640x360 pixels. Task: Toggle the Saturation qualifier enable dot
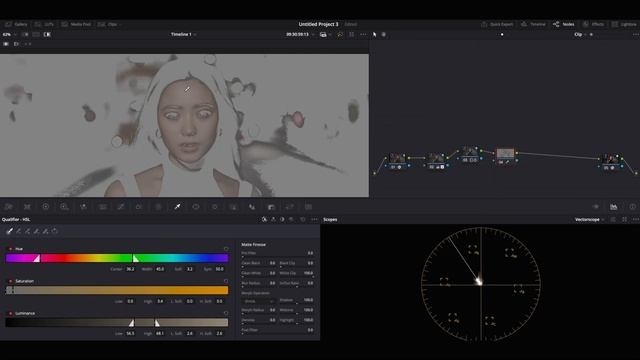11,281
